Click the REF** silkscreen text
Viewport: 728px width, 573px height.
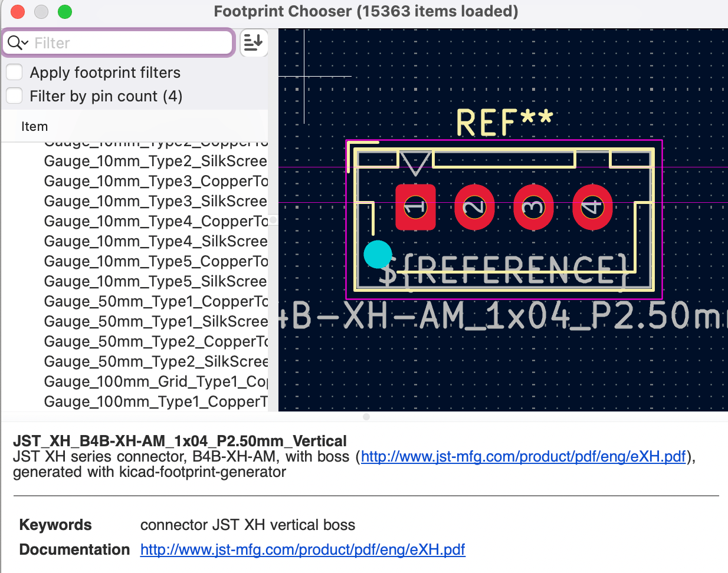504,123
